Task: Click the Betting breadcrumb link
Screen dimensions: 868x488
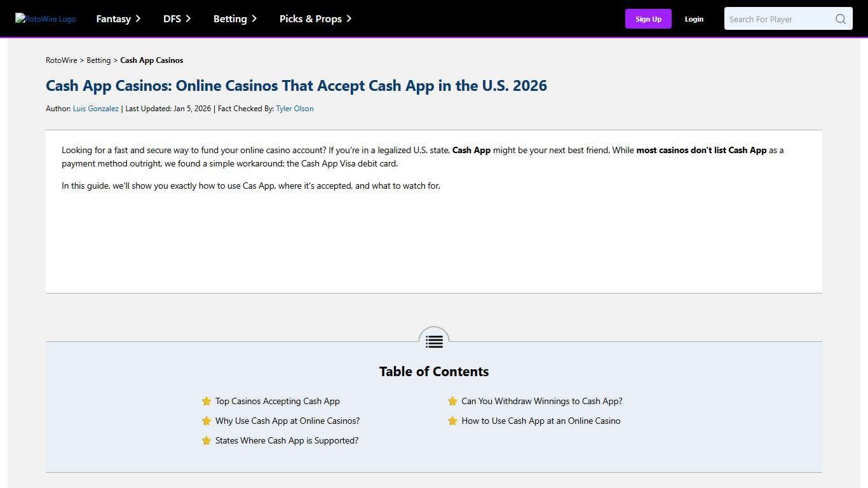Action: tap(98, 60)
